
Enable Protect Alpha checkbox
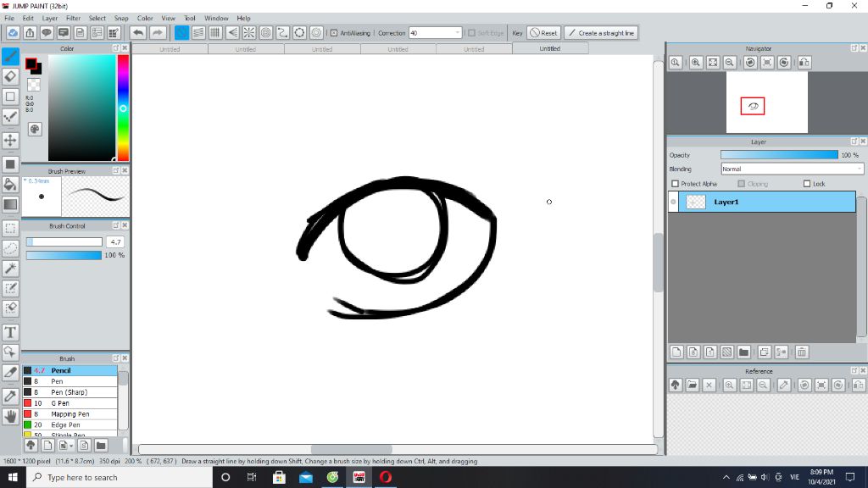pos(675,184)
